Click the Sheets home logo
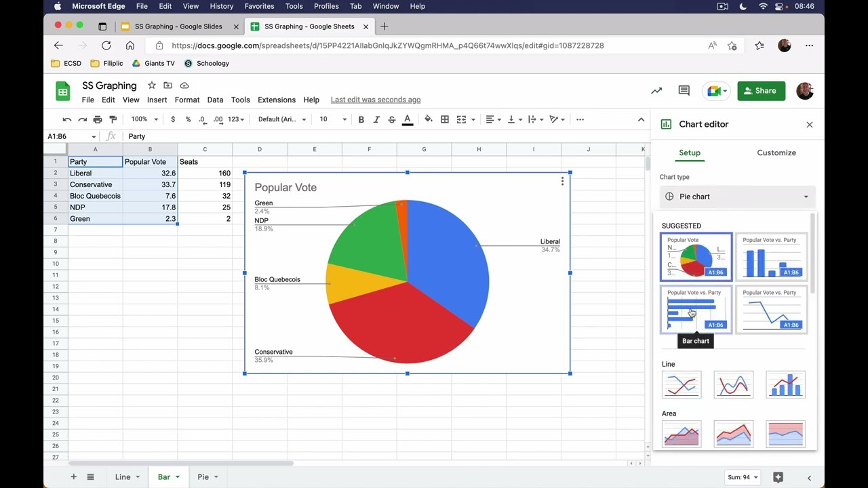 tap(63, 91)
